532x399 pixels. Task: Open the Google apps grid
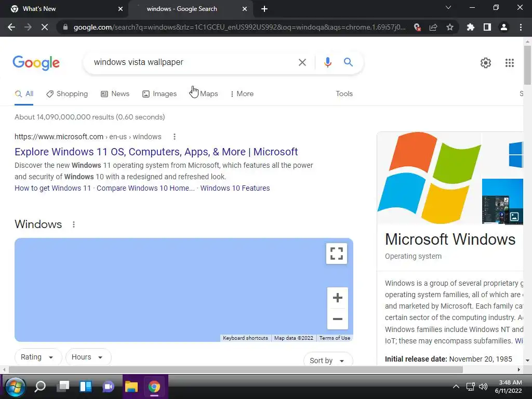tap(510, 63)
